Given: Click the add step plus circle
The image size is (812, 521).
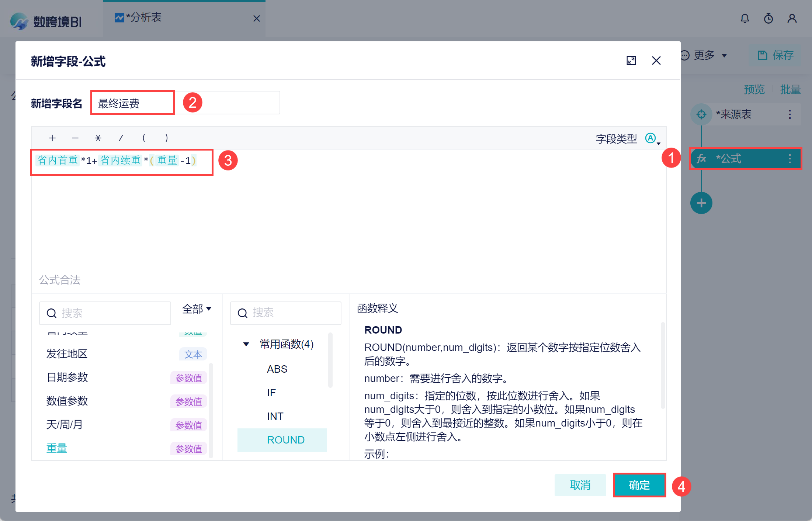Looking at the screenshot, I should [701, 203].
